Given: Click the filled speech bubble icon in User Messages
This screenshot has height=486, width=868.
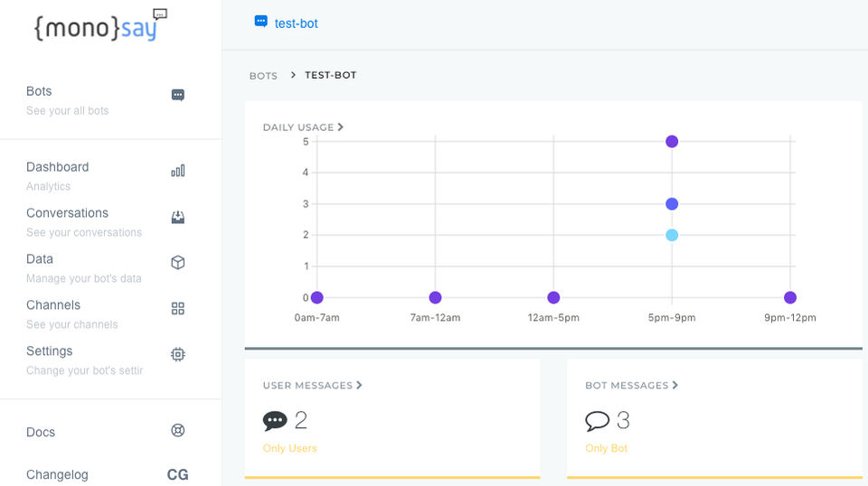Looking at the screenshot, I should (275, 421).
